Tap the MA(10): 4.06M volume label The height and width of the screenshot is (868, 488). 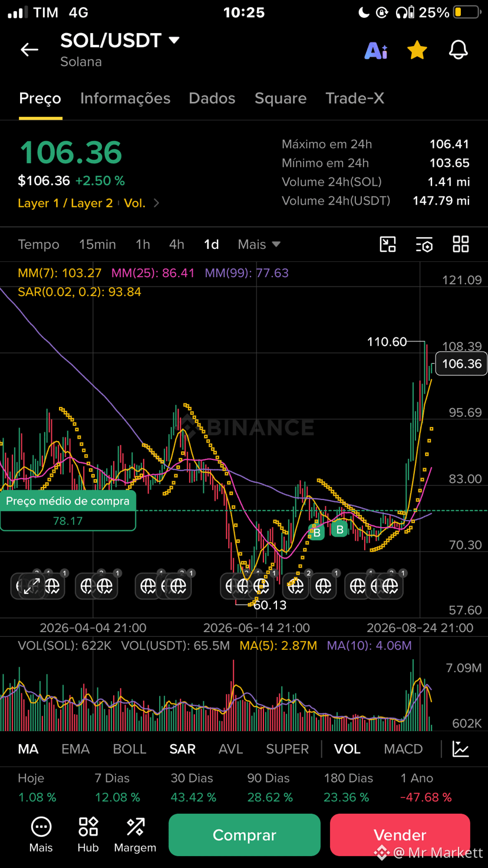coord(369,646)
